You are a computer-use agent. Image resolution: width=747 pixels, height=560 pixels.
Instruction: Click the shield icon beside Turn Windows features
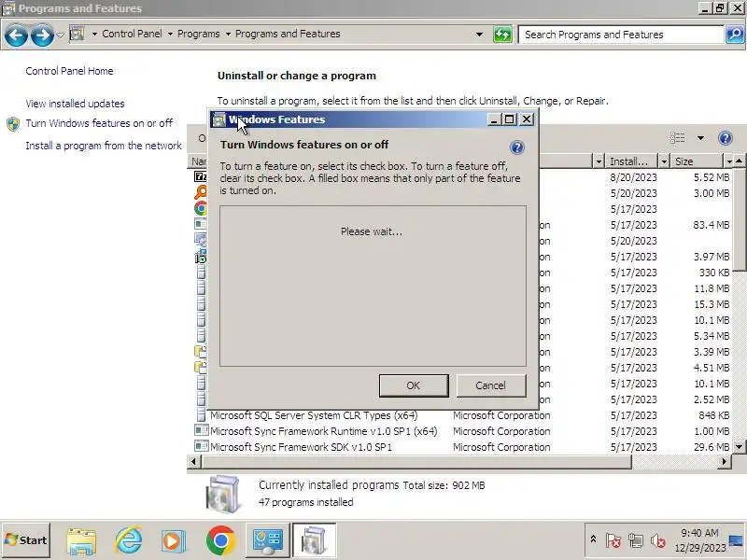(x=13, y=124)
